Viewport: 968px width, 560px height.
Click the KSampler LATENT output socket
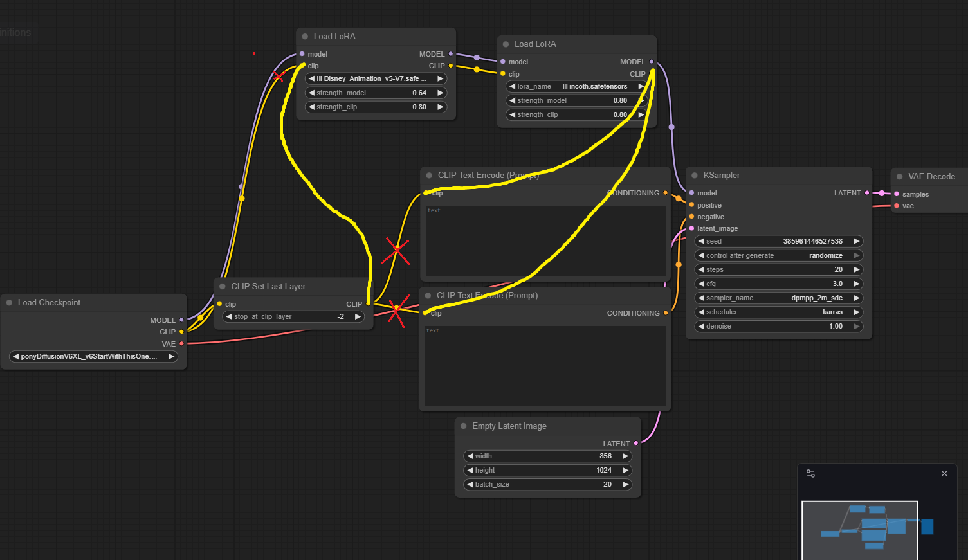tap(867, 193)
